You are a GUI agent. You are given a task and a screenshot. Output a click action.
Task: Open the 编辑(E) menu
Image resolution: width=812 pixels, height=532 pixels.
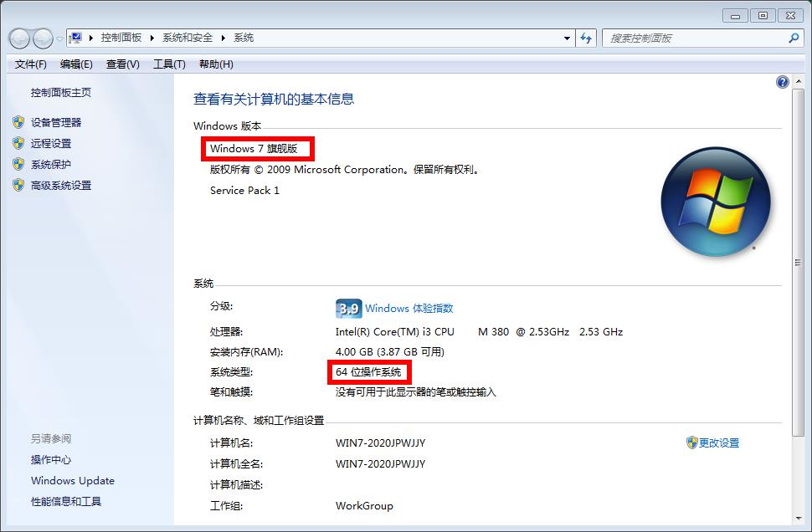(x=76, y=64)
